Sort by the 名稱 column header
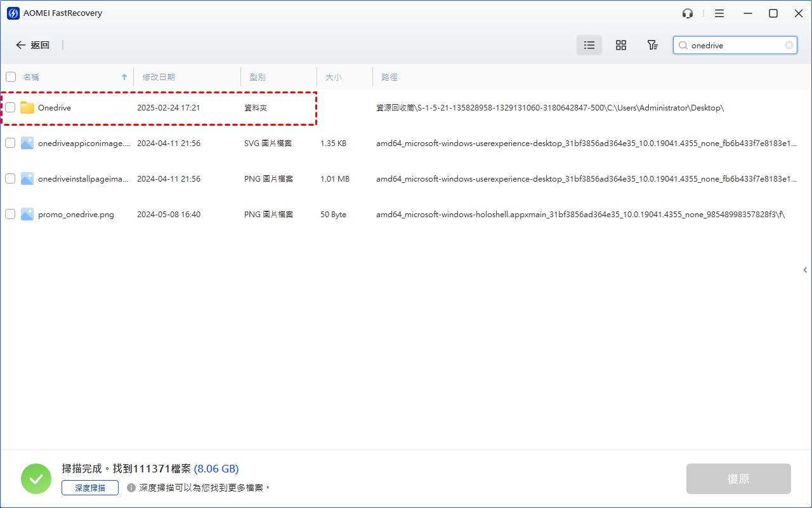Image resolution: width=812 pixels, height=508 pixels. pos(31,77)
